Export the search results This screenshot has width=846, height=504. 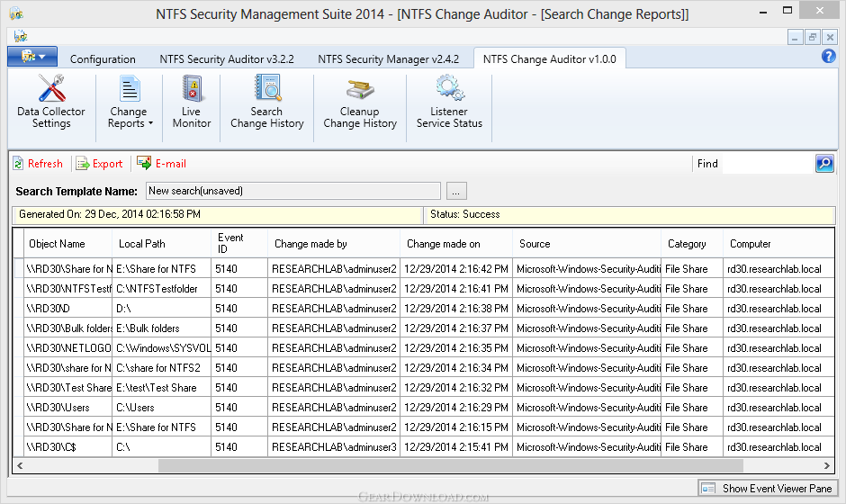click(x=99, y=164)
